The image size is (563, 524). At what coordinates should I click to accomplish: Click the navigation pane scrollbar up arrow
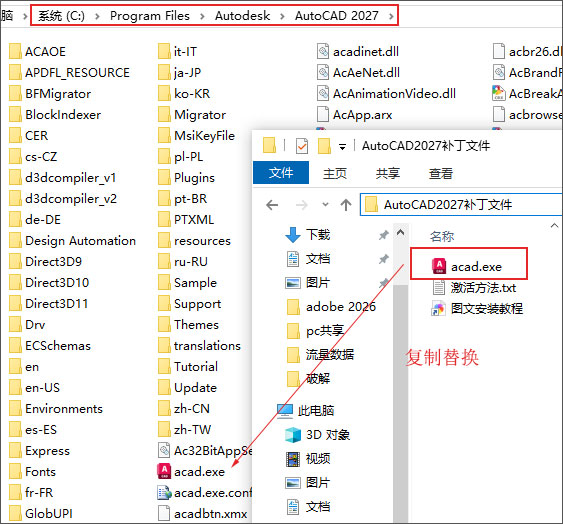[x=401, y=232]
